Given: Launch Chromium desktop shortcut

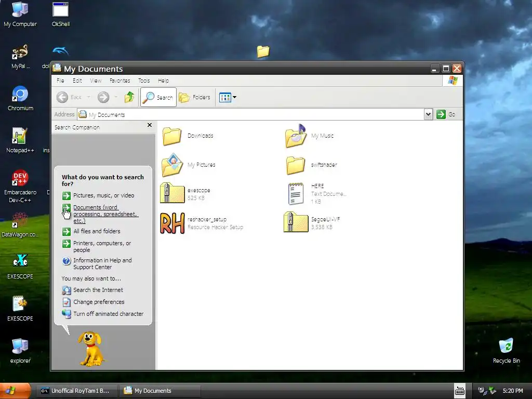Looking at the screenshot, I should coord(20,98).
